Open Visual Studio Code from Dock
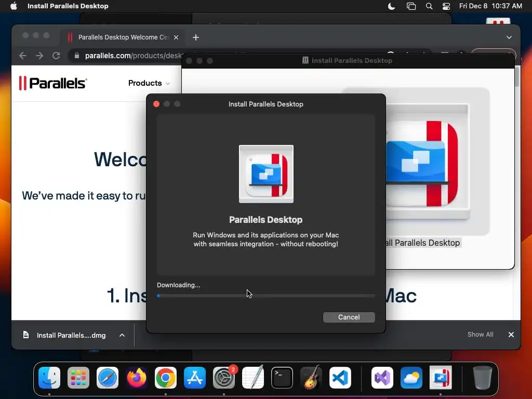This screenshot has height=399, width=532. (340, 378)
